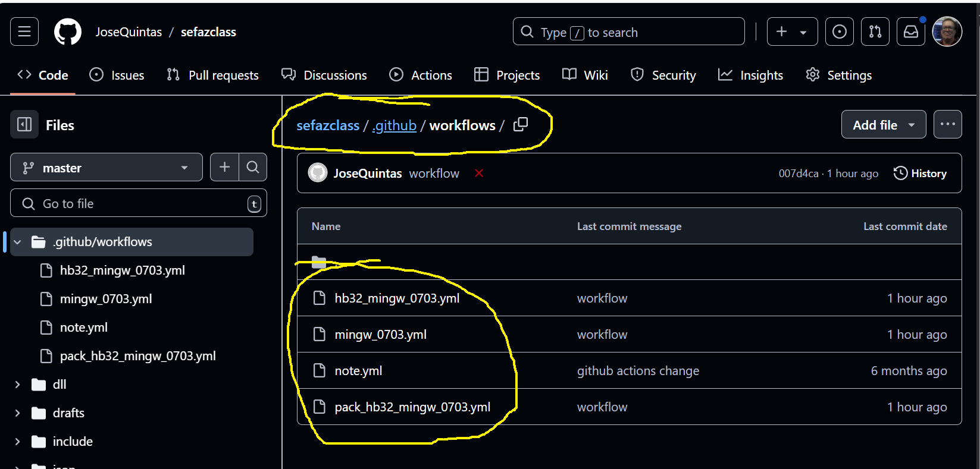Expand the dll folder in tree
The height and width of the screenshot is (469, 980).
point(17,385)
